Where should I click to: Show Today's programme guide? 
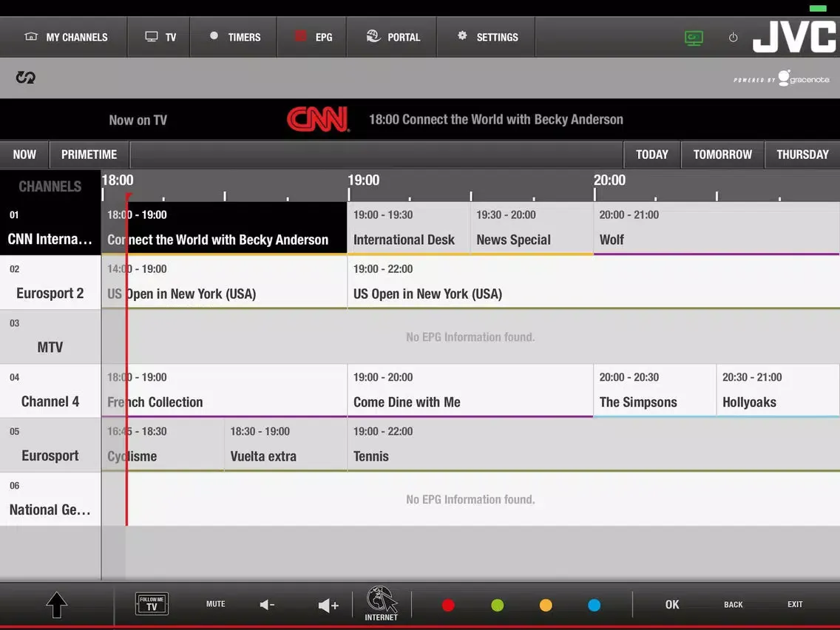point(652,155)
